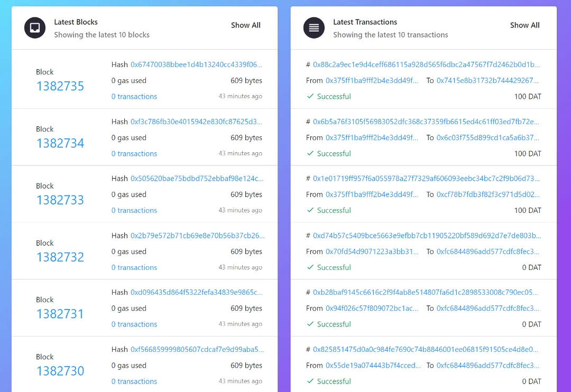This screenshot has height=392, width=571.
Task: Click 'Showing the latest 10 blocks' subtitle
Action: click(x=102, y=35)
